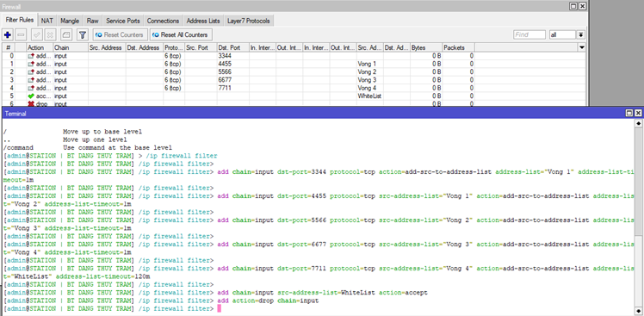Click add-src action icon in rule 4
The image size is (644, 316).
coord(31,88)
